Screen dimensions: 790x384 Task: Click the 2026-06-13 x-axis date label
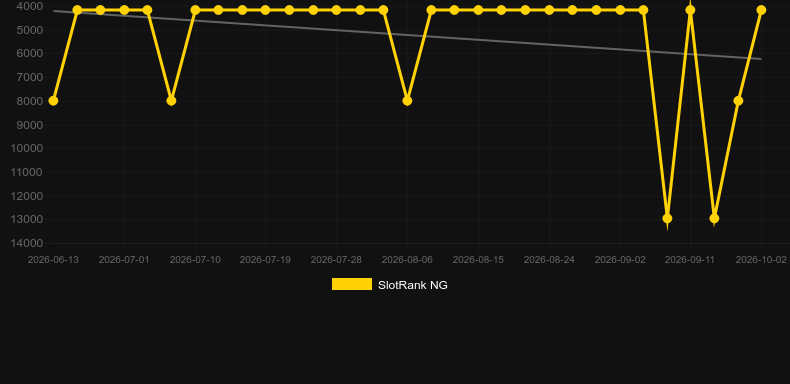[x=53, y=260]
